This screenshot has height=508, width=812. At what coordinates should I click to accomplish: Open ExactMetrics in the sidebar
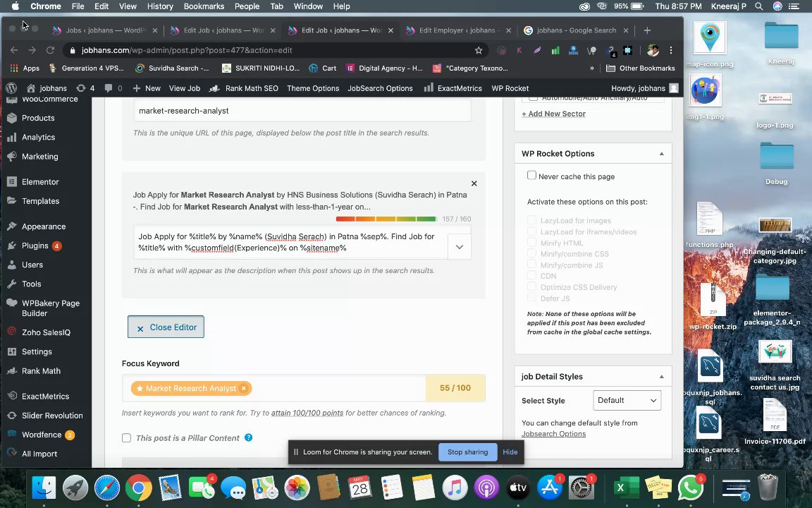tap(45, 397)
